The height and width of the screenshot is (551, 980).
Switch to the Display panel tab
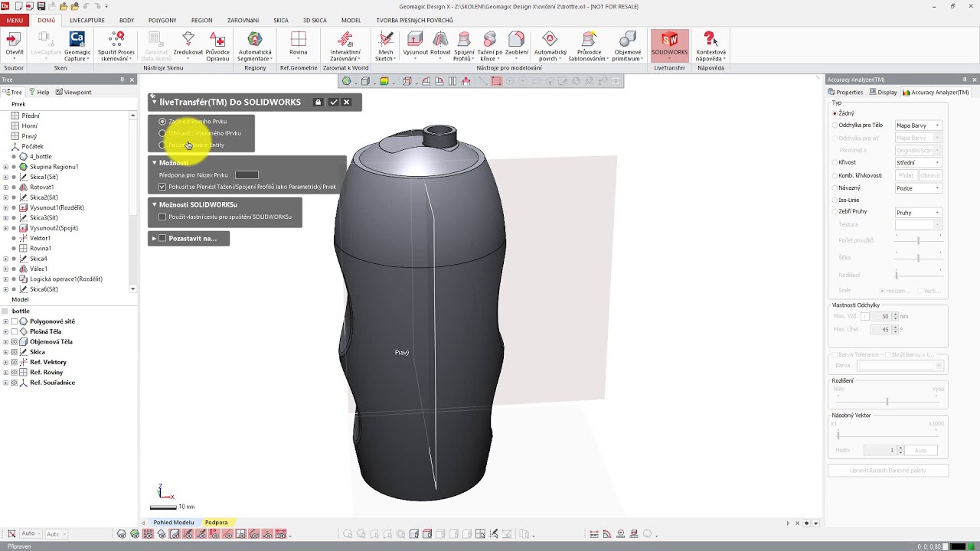[x=883, y=92]
